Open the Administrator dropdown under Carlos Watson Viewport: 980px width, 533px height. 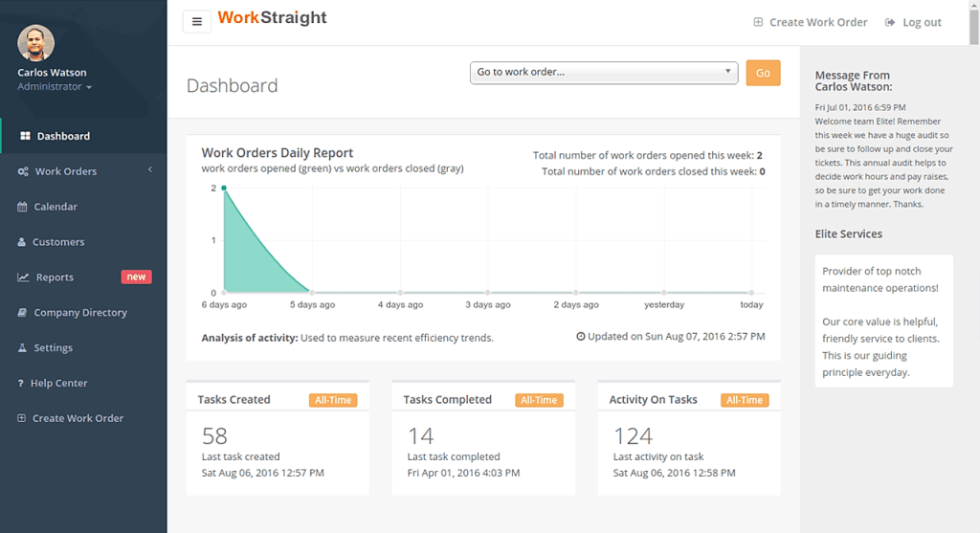(x=55, y=87)
